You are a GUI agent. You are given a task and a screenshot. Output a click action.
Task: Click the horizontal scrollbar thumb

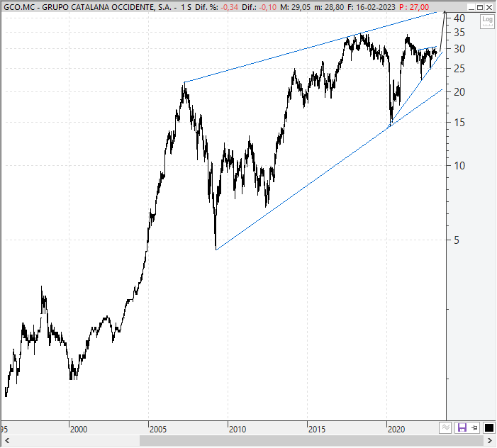312,441
